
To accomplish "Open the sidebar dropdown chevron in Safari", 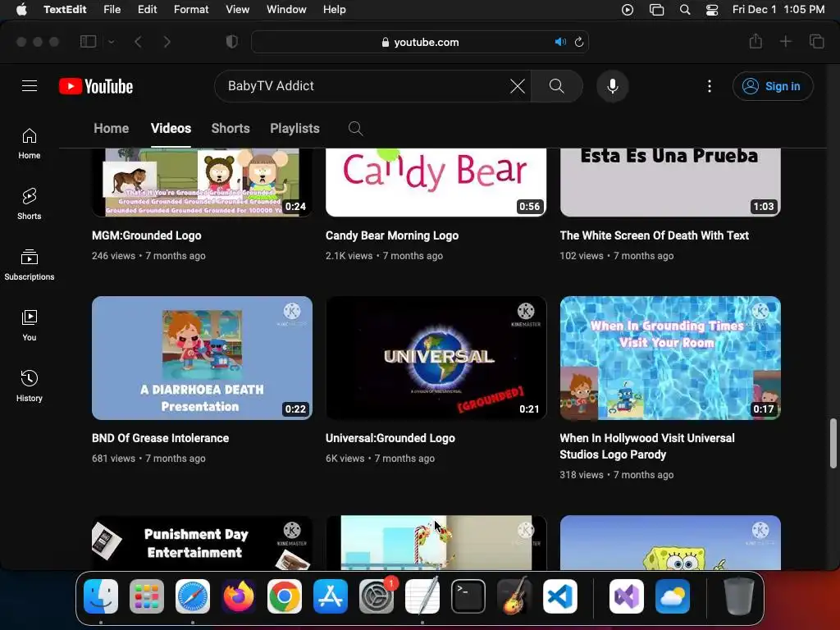I will pyautogui.click(x=112, y=42).
